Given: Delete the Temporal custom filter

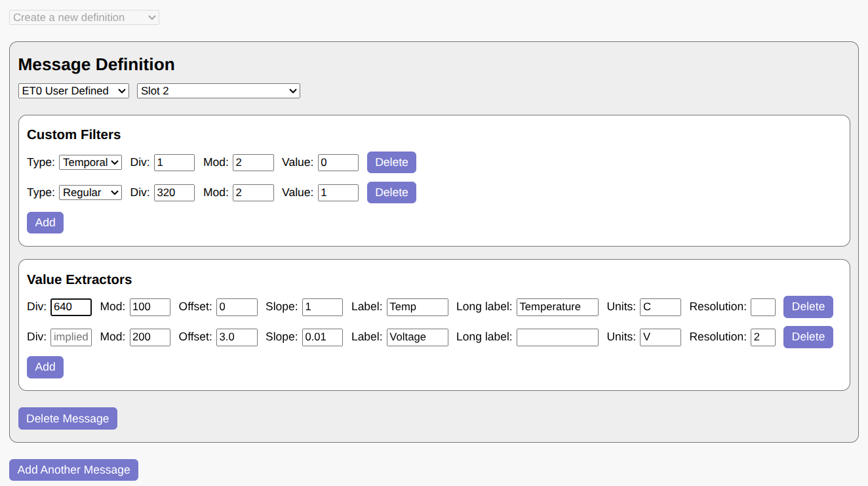Looking at the screenshot, I should [x=391, y=162].
